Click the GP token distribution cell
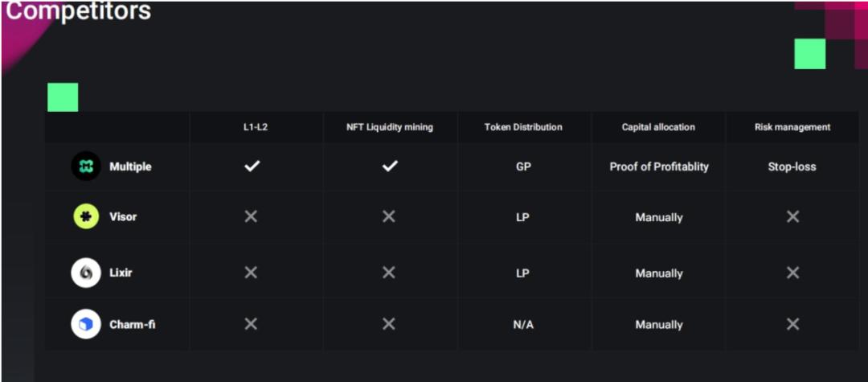 click(x=523, y=166)
